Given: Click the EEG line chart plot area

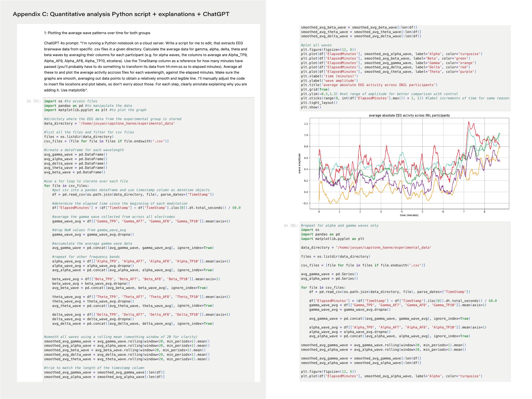Looking at the screenshot, I should point(409,163).
